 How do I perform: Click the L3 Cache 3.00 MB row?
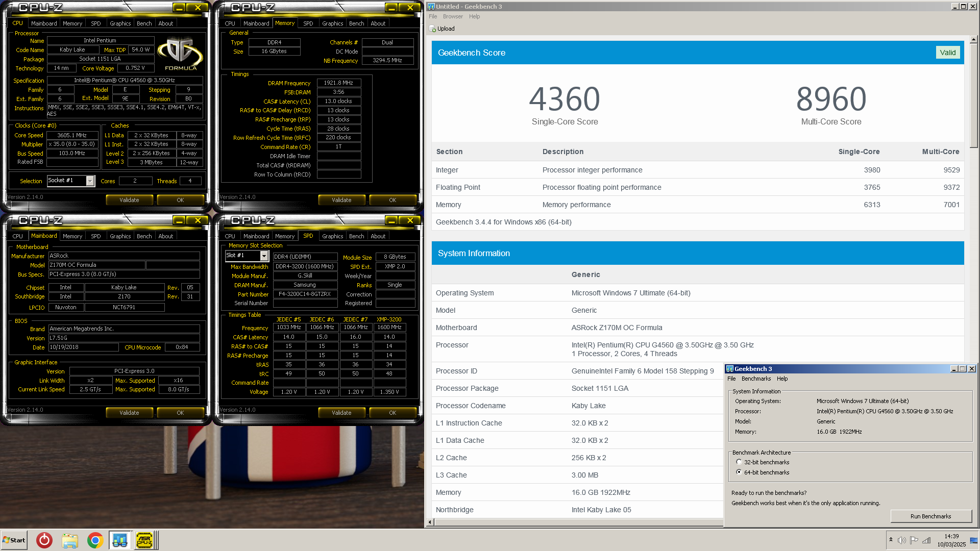pyautogui.click(x=577, y=475)
